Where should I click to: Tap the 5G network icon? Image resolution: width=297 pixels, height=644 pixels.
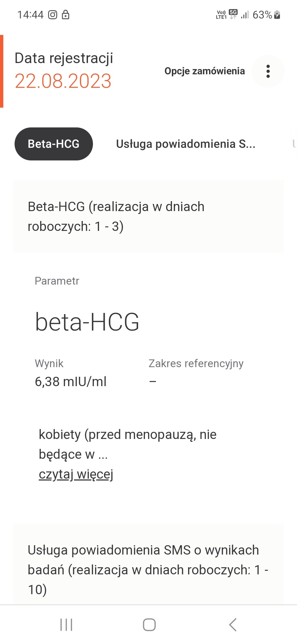[233, 14]
